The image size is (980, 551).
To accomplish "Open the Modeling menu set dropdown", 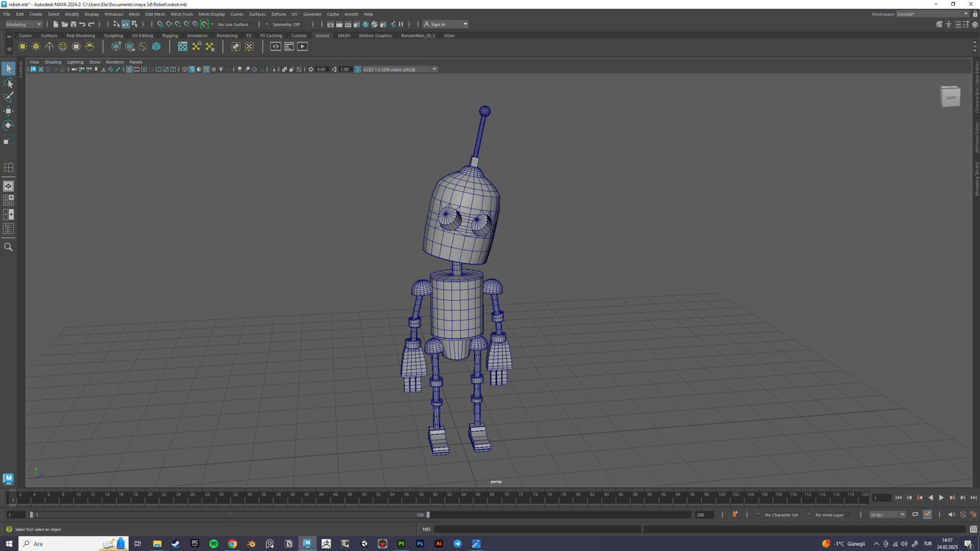I will click(24, 24).
